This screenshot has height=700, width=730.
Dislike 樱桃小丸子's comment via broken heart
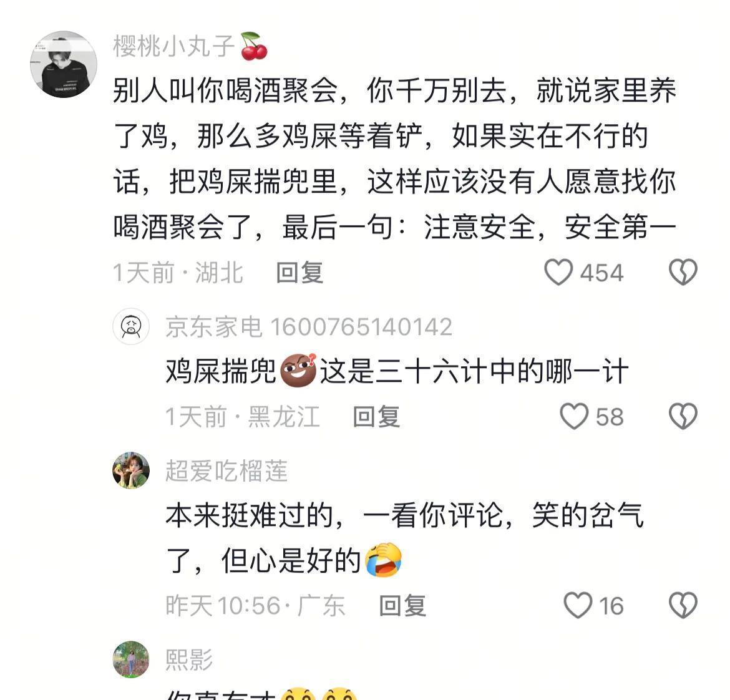coord(683,272)
